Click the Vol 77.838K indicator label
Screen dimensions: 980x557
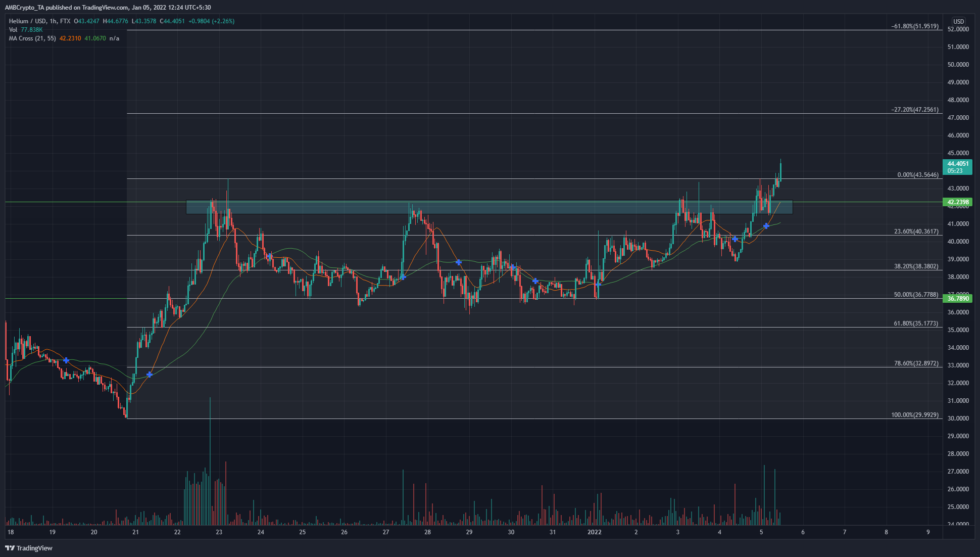click(x=25, y=30)
